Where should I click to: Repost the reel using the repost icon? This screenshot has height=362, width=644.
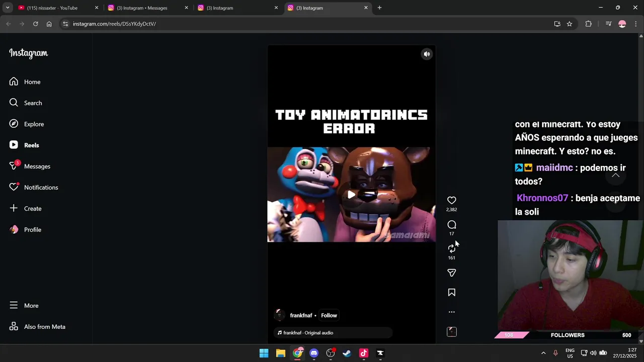click(x=452, y=249)
